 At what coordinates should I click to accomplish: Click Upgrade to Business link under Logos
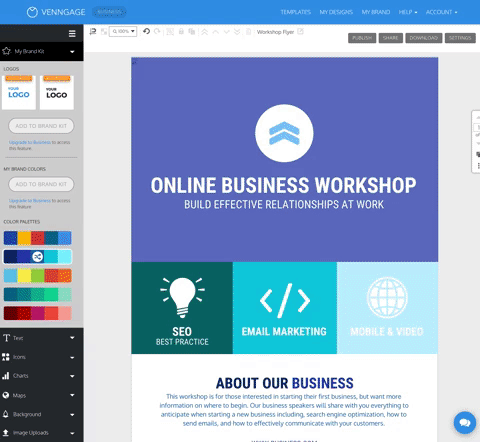[x=30, y=142]
